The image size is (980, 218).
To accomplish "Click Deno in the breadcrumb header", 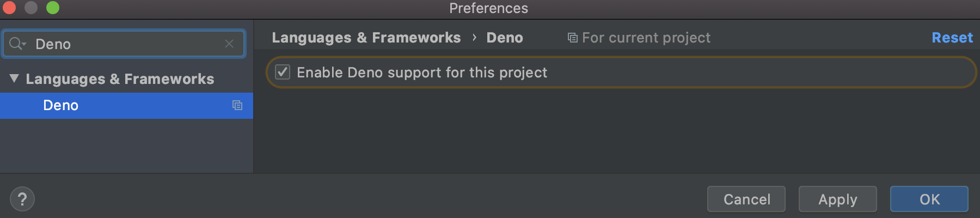I will click(x=505, y=38).
